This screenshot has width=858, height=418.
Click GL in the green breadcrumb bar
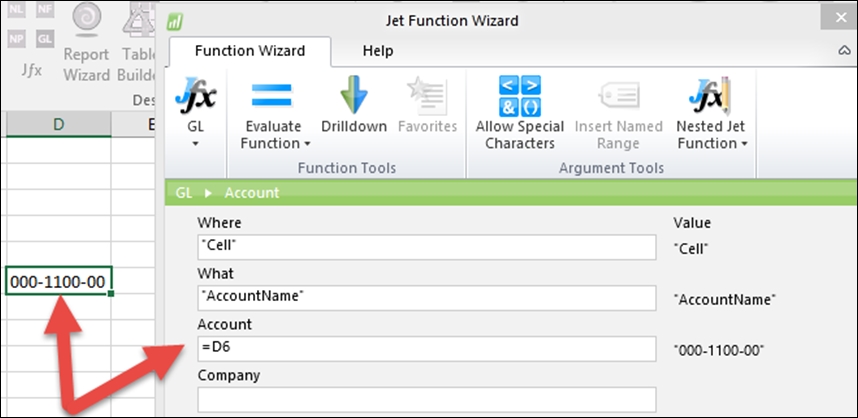click(x=183, y=193)
